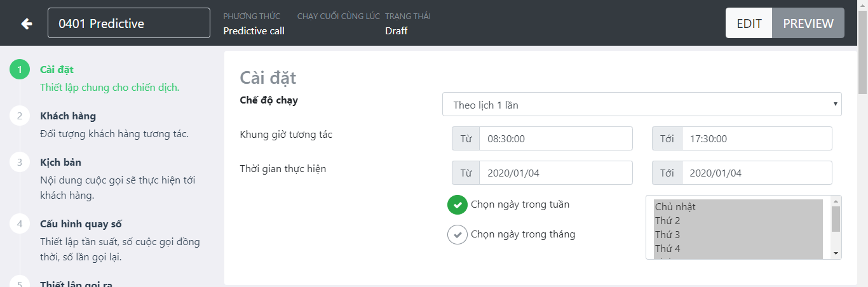Viewport: 868px width, 287px height.
Task: Go to Cấu hình quay số step
Action: pyautogui.click(x=81, y=224)
